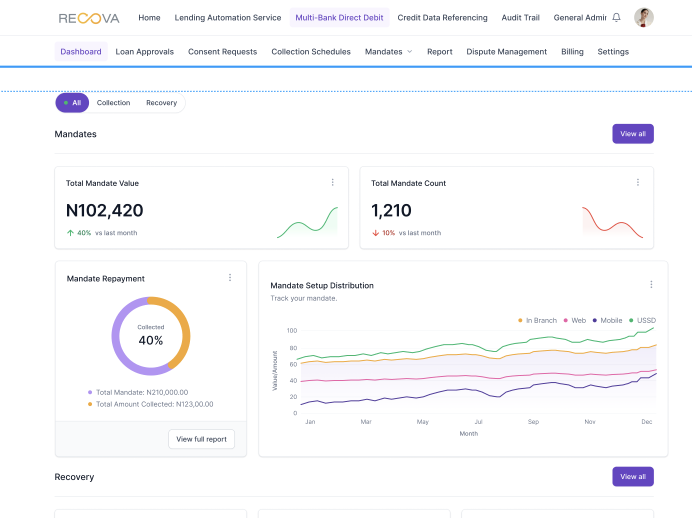Go to the Loan Approvals tab
692x518 pixels.
144,52
